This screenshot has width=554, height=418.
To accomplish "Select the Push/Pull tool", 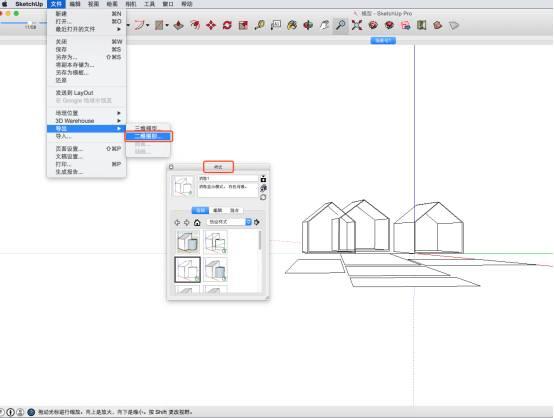I will click(x=178, y=25).
